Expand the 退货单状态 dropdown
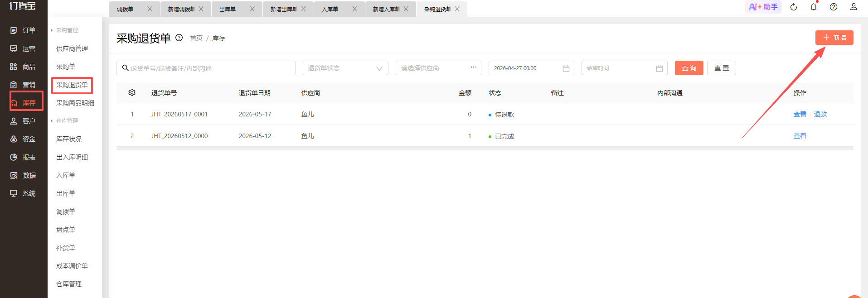868x298 pixels. pos(345,68)
